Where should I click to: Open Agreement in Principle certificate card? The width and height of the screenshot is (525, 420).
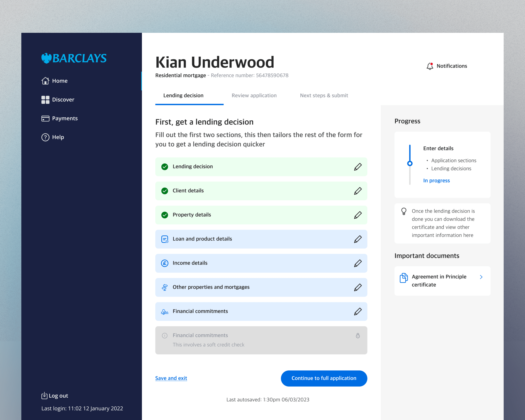coord(442,281)
